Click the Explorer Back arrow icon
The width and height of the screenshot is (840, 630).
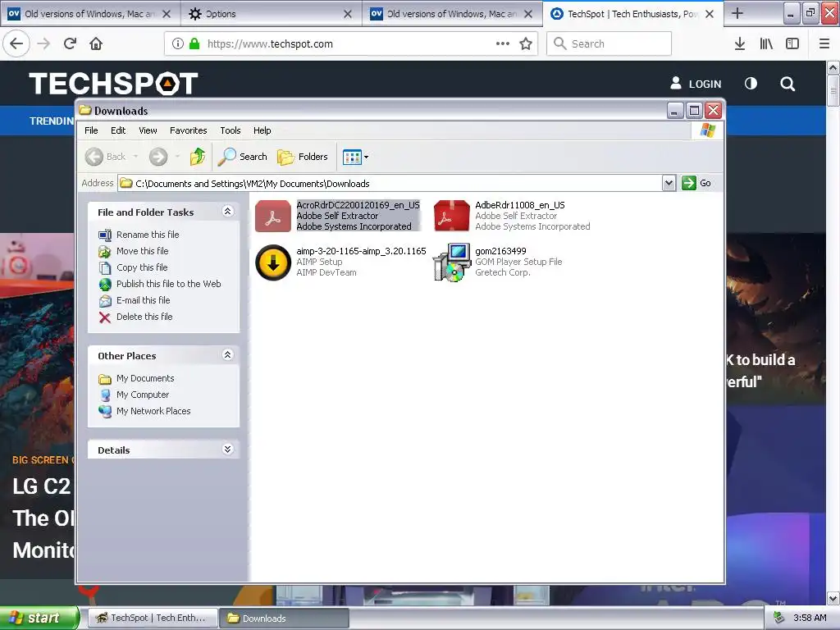click(94, 157)
